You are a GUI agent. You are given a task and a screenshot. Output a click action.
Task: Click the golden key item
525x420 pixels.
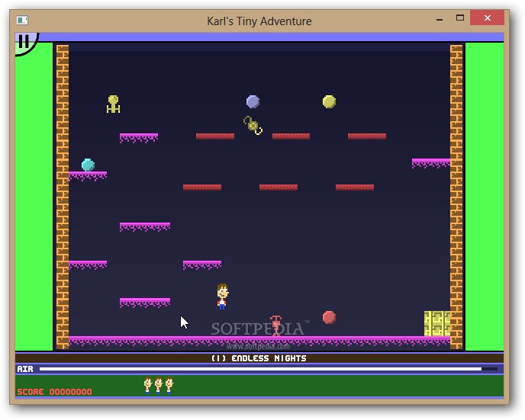click(x=253, y=126)
